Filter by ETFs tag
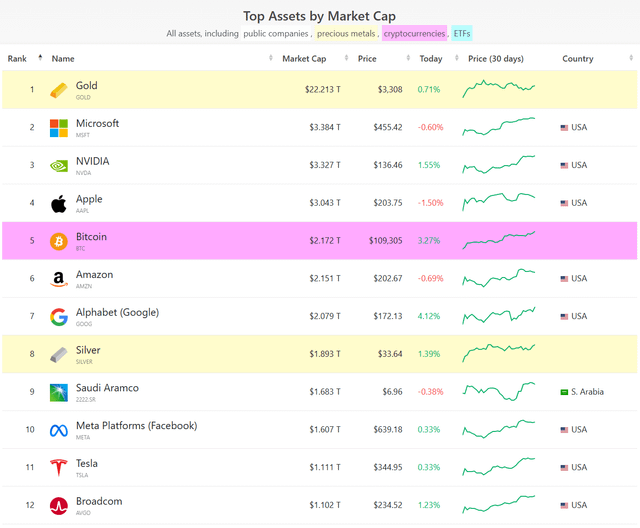The width and height of the screenshot is (640, 528). pos(462,34)
